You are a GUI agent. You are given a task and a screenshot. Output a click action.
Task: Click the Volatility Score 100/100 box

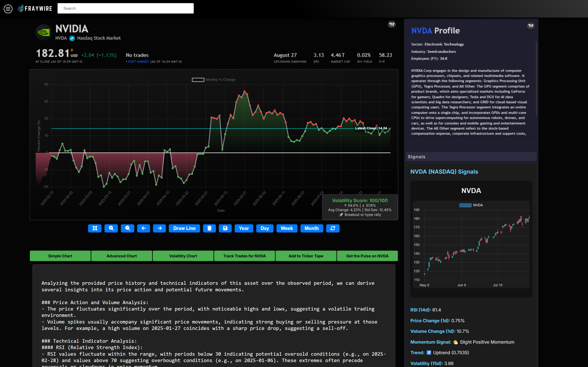[360, 207]
